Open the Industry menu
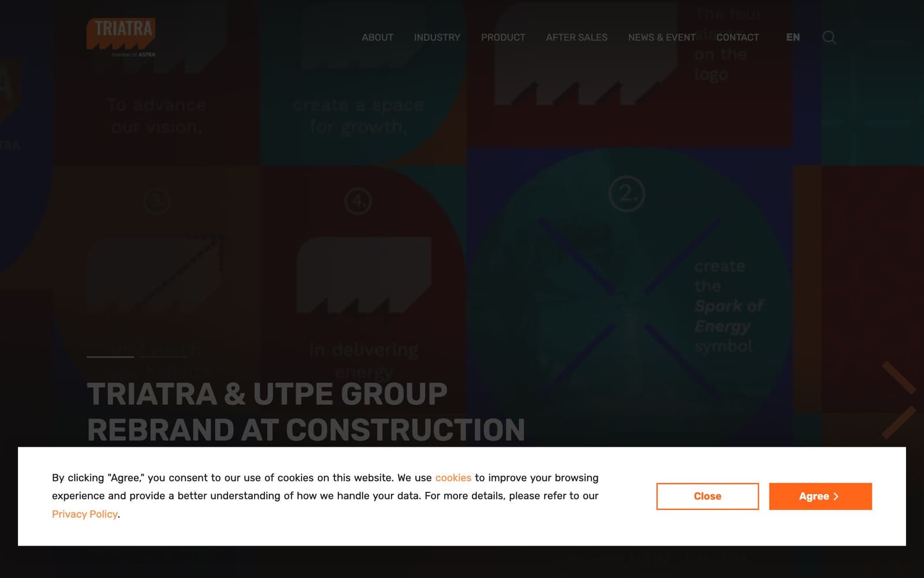This screenshot has width=924, height=578. (437, 38)
